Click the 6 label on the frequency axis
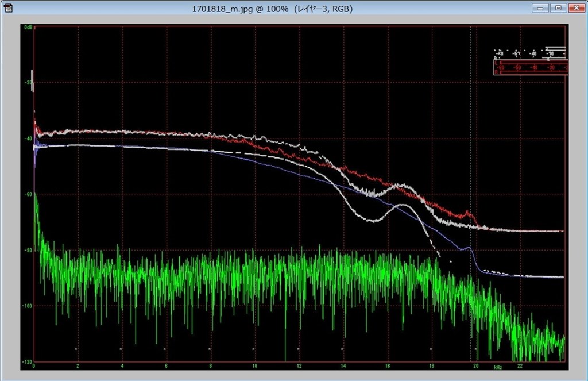This screenshot has height=381, width=588. pyautogui.click(x=166, y=366)
